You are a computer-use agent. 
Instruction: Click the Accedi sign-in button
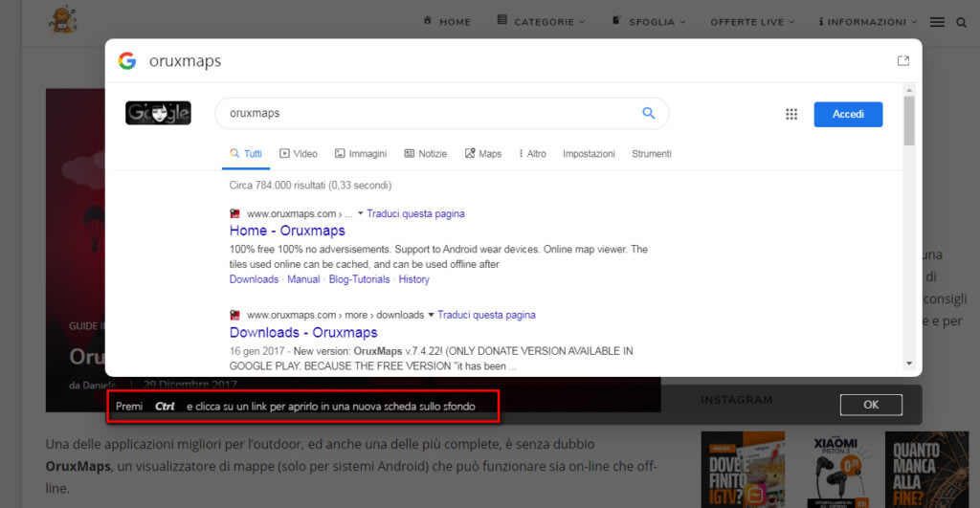[848, 115]
